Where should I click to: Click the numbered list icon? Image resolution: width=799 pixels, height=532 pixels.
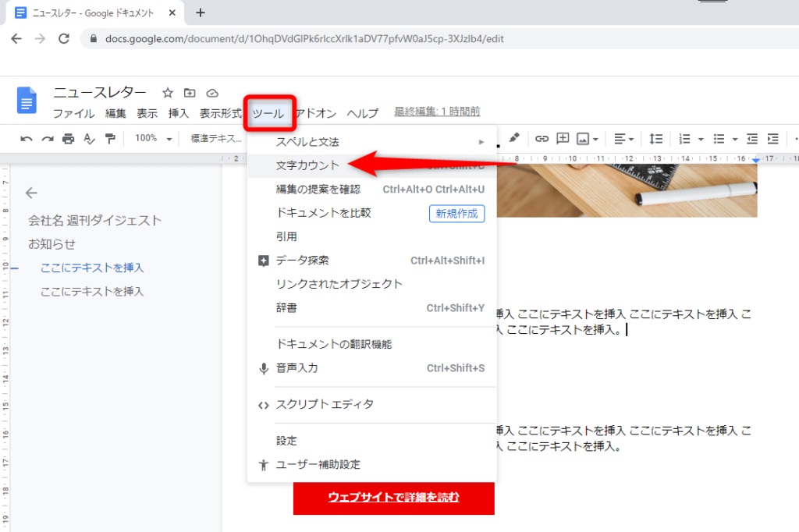tap(685, 139)
